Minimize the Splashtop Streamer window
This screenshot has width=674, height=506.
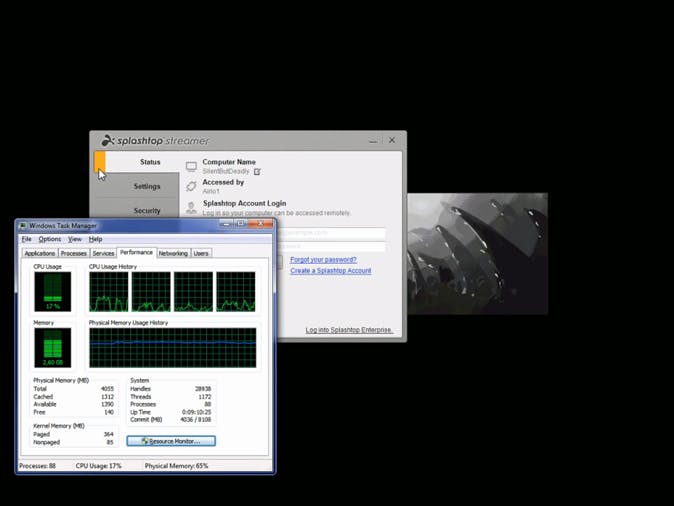(374, 141)
